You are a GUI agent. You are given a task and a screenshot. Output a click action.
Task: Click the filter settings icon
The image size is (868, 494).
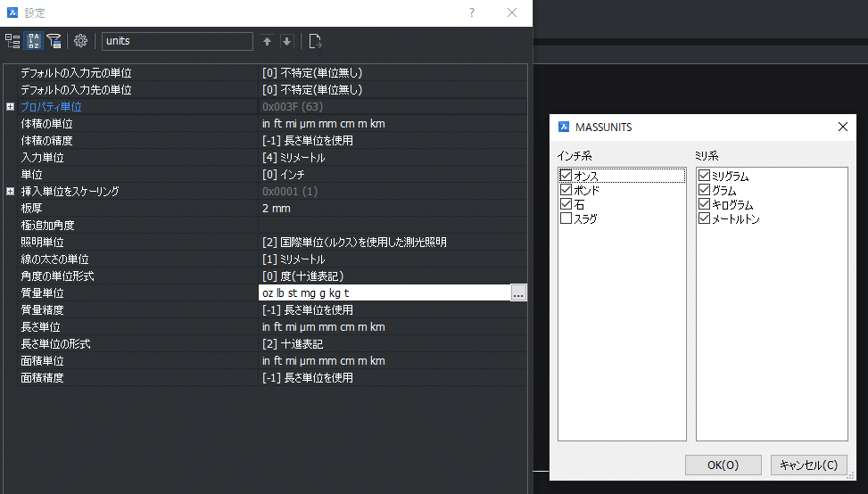tap(54, 41)
